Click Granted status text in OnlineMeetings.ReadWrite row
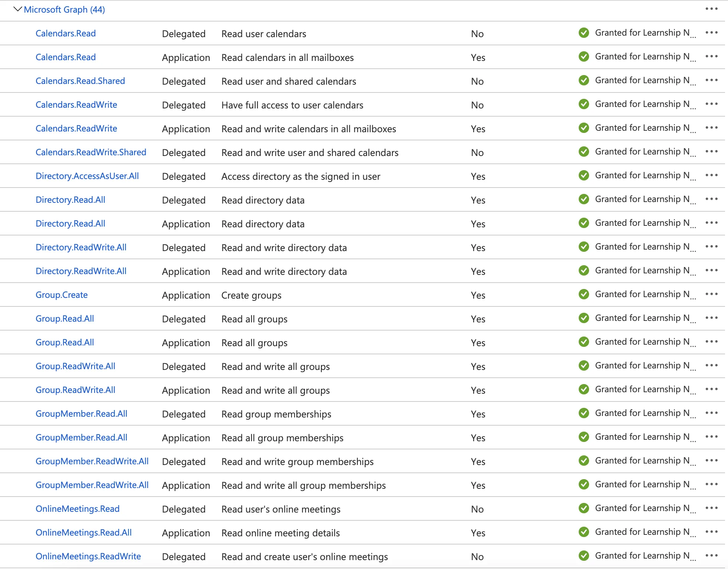Image resolution: width=728 pixels, height=569 pixels. tap(643, 556)
